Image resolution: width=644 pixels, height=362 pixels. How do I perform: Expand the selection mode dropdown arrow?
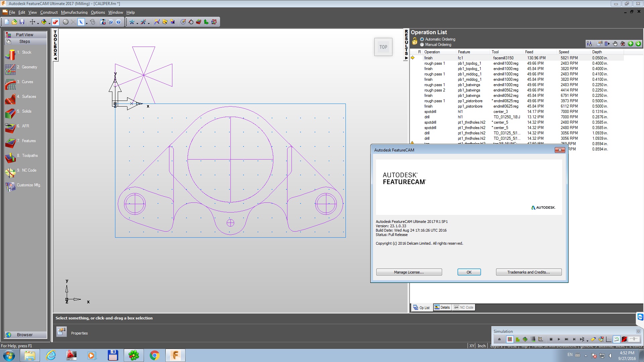click(87, 23)
